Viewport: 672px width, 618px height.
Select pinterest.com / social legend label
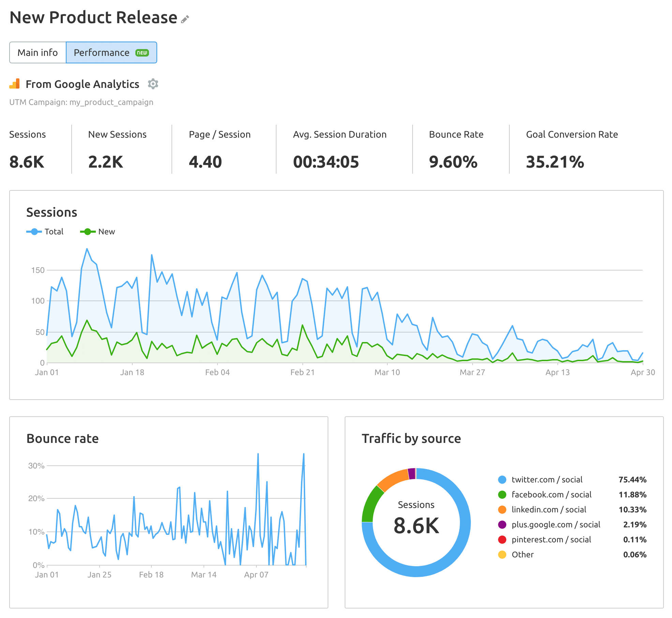point(551,540)
